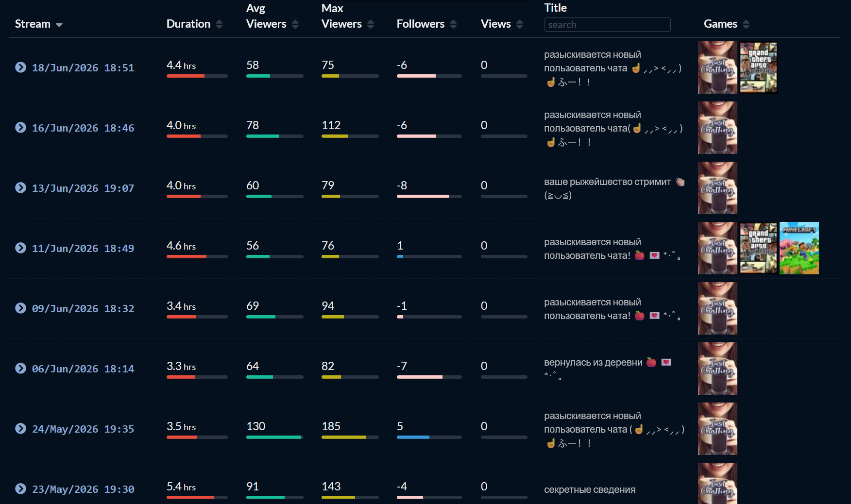Open Minecraft game thumbnail in 11/Jun row
The height and width of the screenshot is (504, 851).
pyautogui.click(x=799, y=248)
